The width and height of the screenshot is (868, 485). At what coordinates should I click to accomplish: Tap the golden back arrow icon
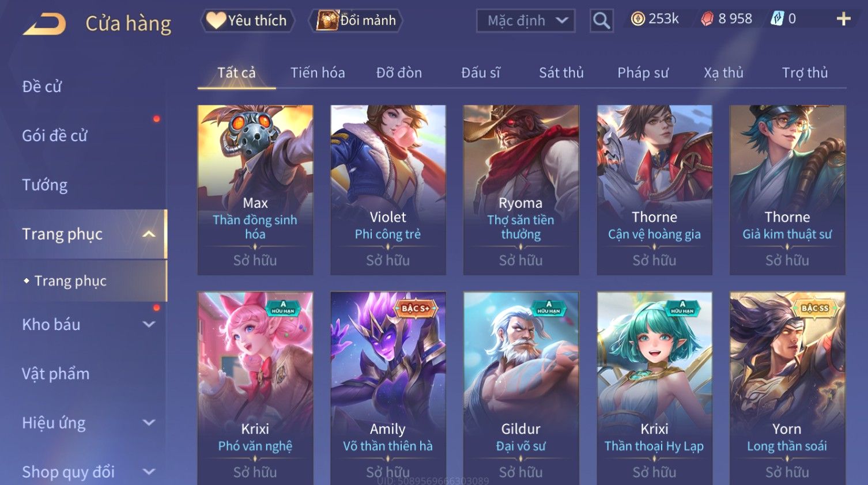pyautogui.click(x=44, y=24)
